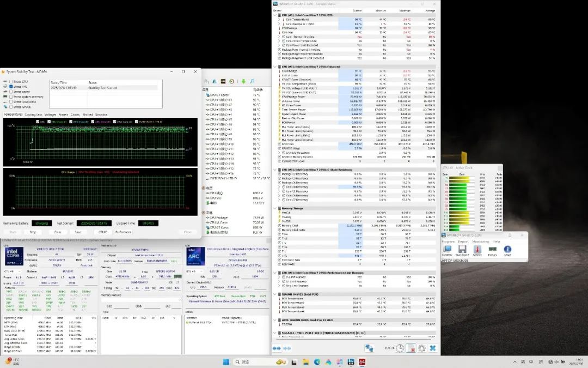Collapse the Performance Limit Reasons group
Image resolution: width=588 pixels, height=368 pixels.
[275, 273]
